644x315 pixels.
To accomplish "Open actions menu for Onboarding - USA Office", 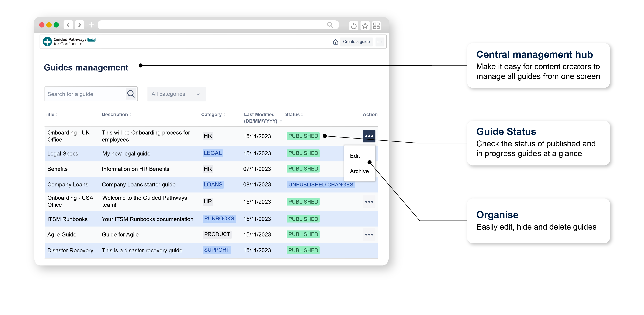I will click(369, 202).
